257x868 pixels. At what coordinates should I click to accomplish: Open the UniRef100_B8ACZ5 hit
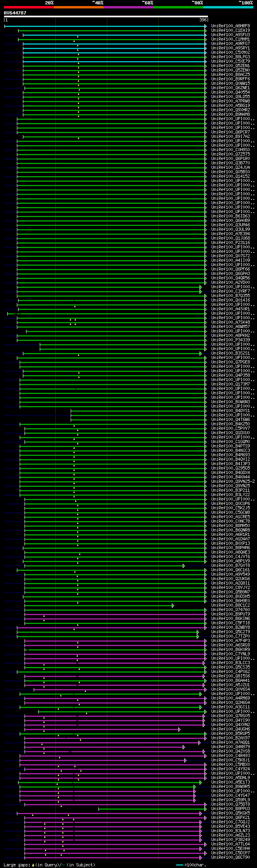230,75
